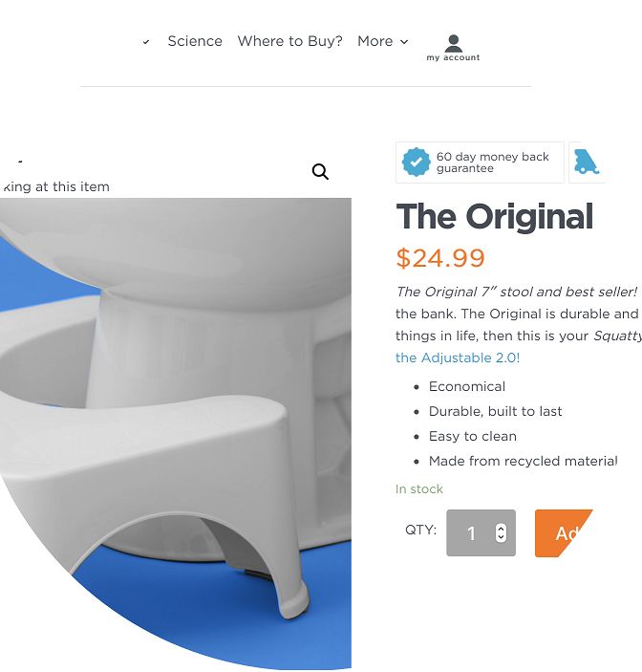The height and width of the screenshot is (672, 642).
Task: Expand the More menu chevron
Action: [404, 41]
